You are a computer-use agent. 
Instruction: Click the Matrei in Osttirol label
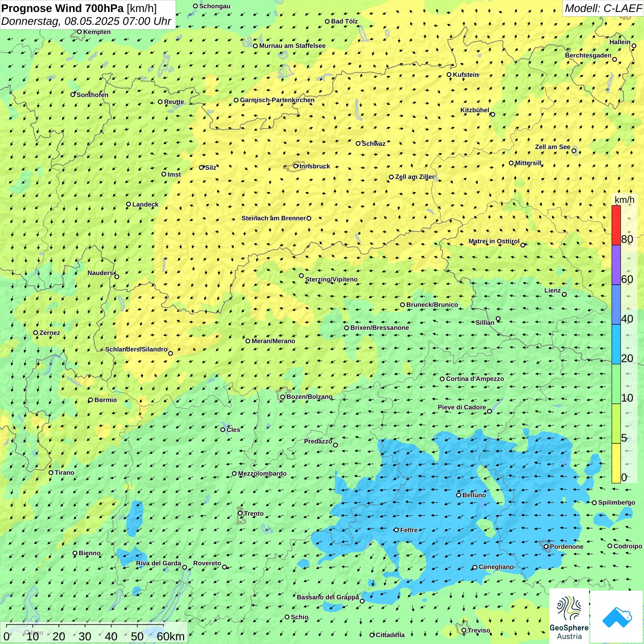click(494, 241)
